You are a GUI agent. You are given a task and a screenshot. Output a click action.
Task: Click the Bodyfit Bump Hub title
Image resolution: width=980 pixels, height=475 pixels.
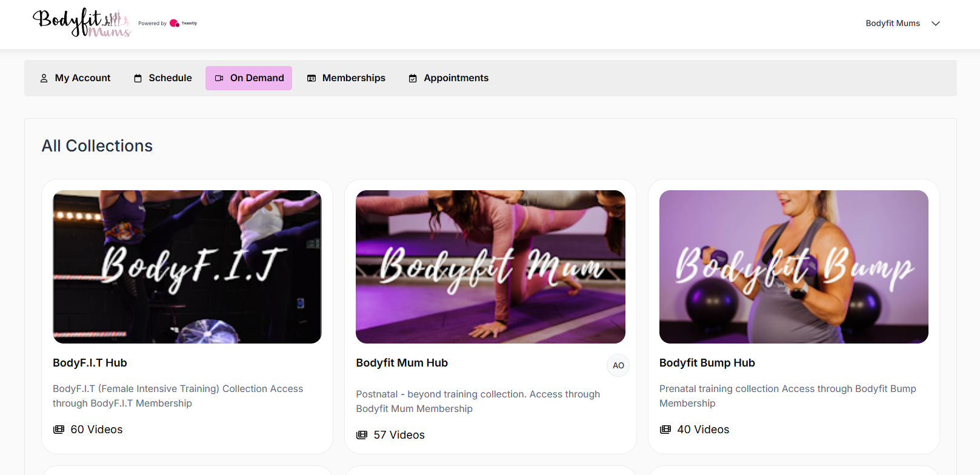point(707,363)
